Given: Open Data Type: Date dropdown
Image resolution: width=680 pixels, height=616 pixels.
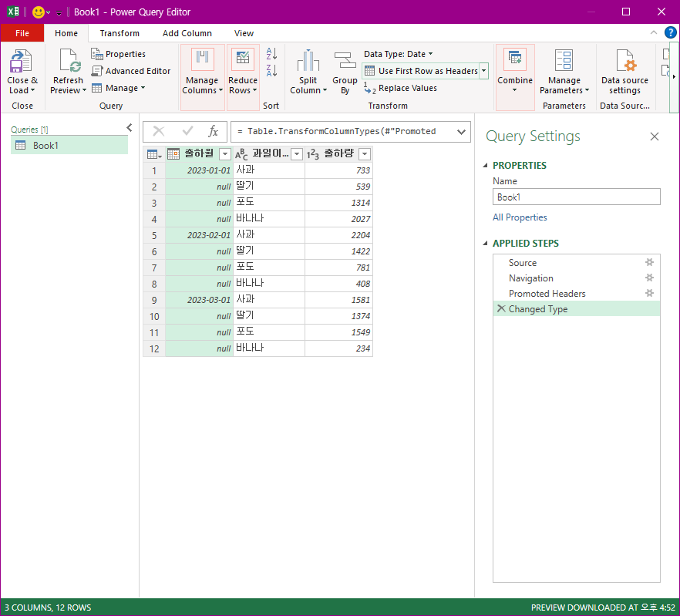Looking at the screenshot, I should pos(398,54).
